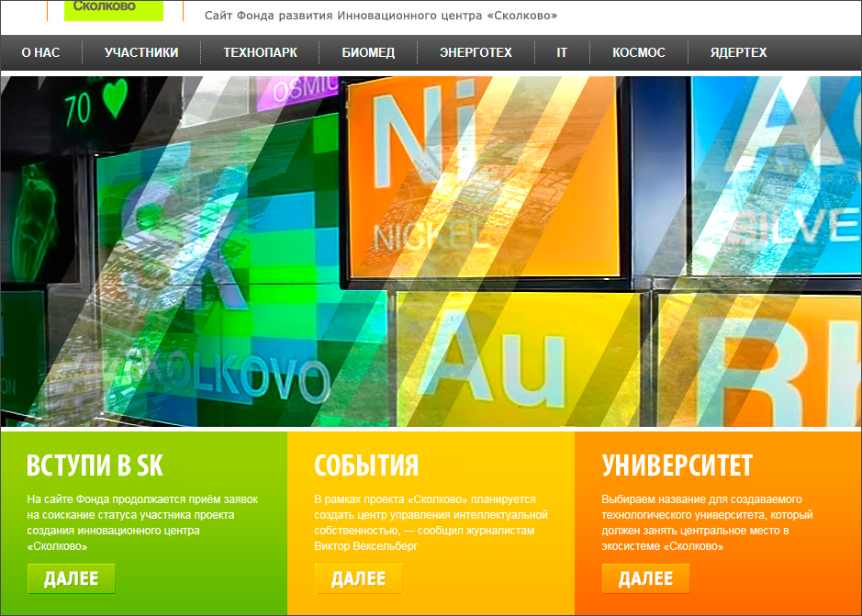The width and height of the screenshot is (862, 616).
Task: Click ДАЛЕЕ button under ВСТУПИ В SK
Action: tap(72, 578)
